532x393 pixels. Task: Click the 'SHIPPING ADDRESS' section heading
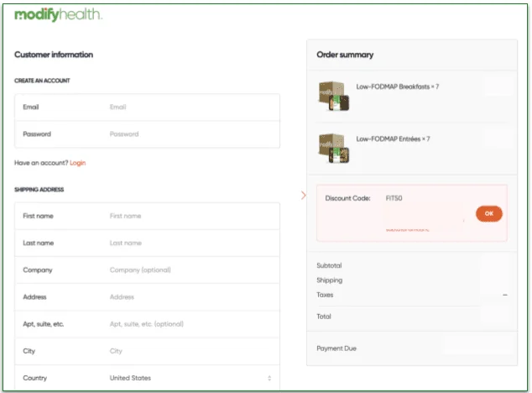[x=39, y=190]
